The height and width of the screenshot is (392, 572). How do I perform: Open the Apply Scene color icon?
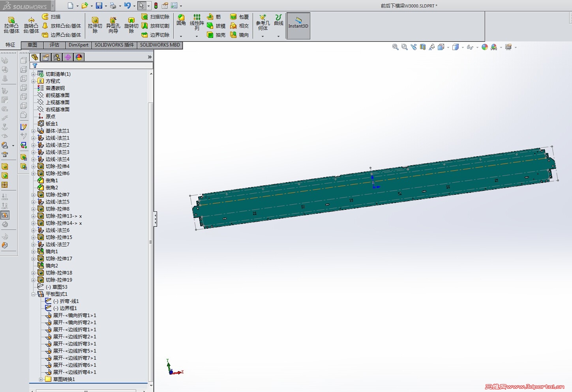494,47
